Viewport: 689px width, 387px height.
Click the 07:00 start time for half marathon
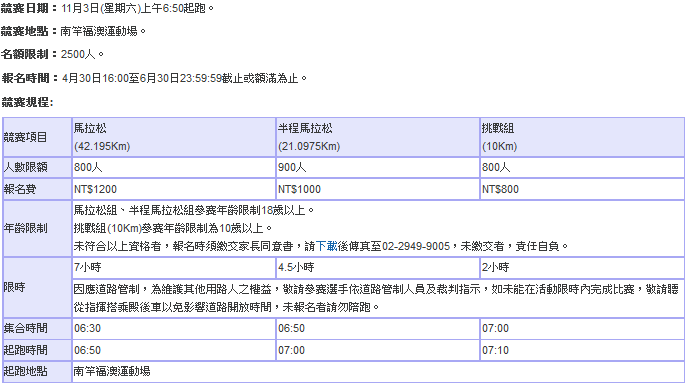pyautogui.click(x=377, y=351)
